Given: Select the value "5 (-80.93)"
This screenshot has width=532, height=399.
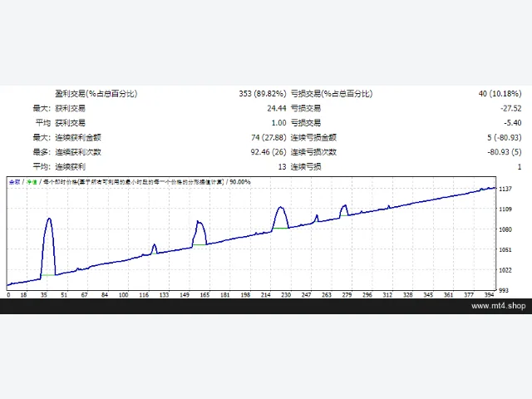Looking at the screenshot, I should (x=505, y=137).
